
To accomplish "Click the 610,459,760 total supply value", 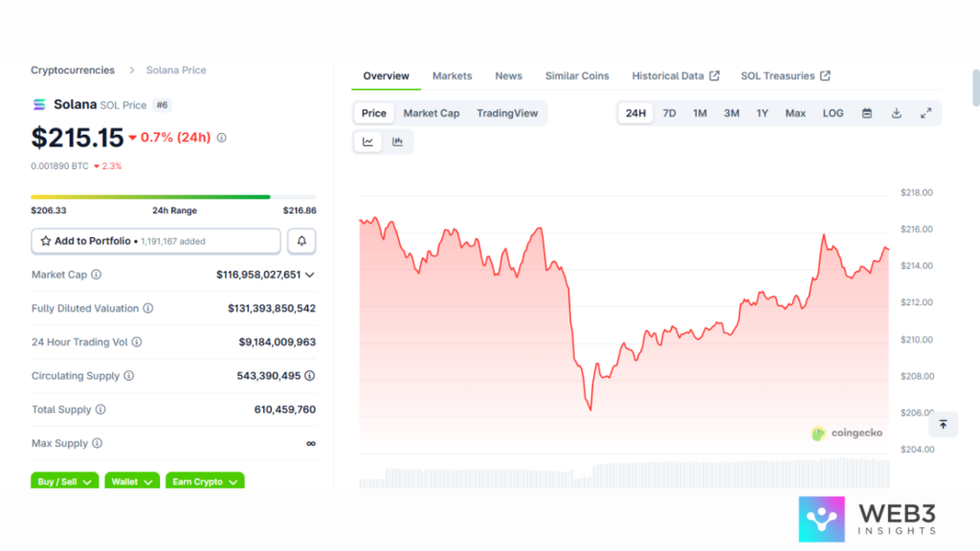I will [x=284, y=409].
